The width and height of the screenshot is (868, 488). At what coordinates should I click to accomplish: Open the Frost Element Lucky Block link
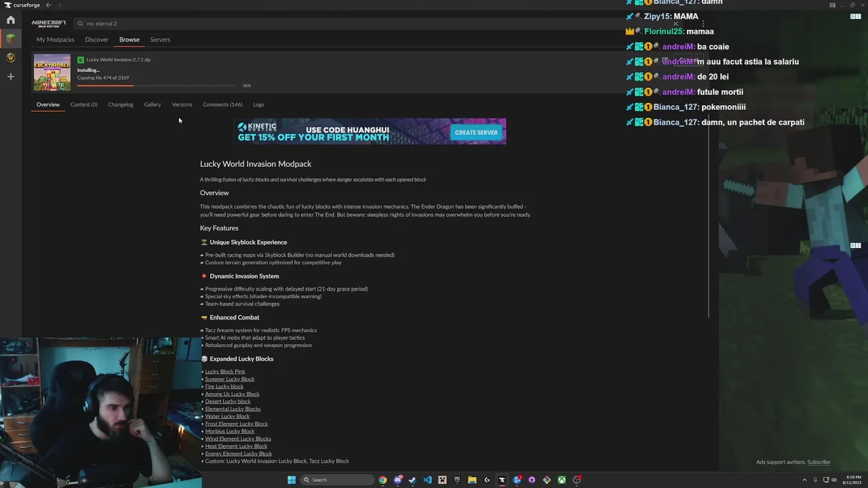click(237, 424)
